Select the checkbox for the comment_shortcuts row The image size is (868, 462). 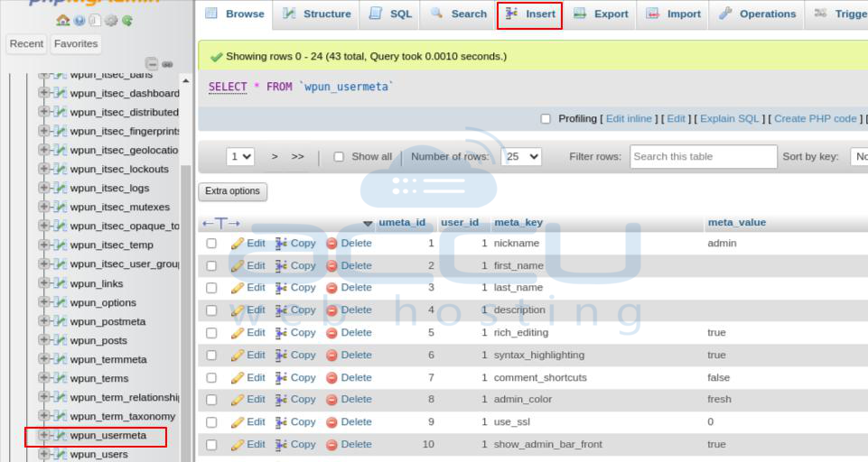pyautogui.click(x=211, y=378)
